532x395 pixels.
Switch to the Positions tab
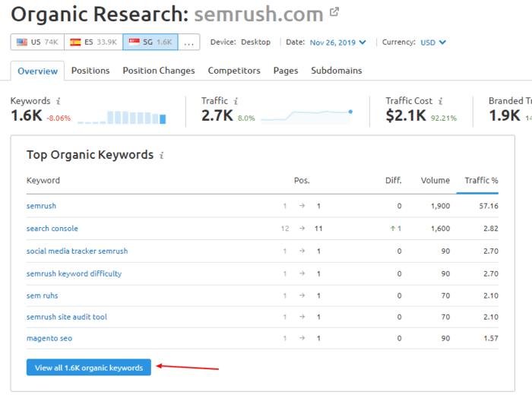(x=90, y=71)
